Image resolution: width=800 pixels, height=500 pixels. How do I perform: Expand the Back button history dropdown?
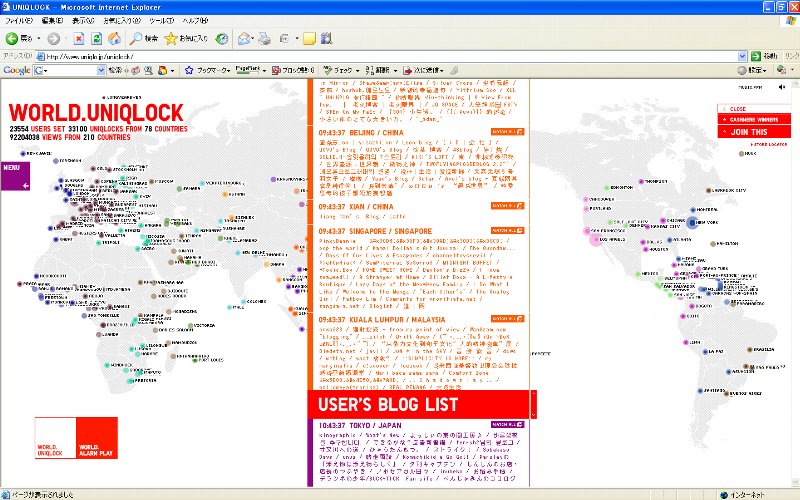coord(39,38)
